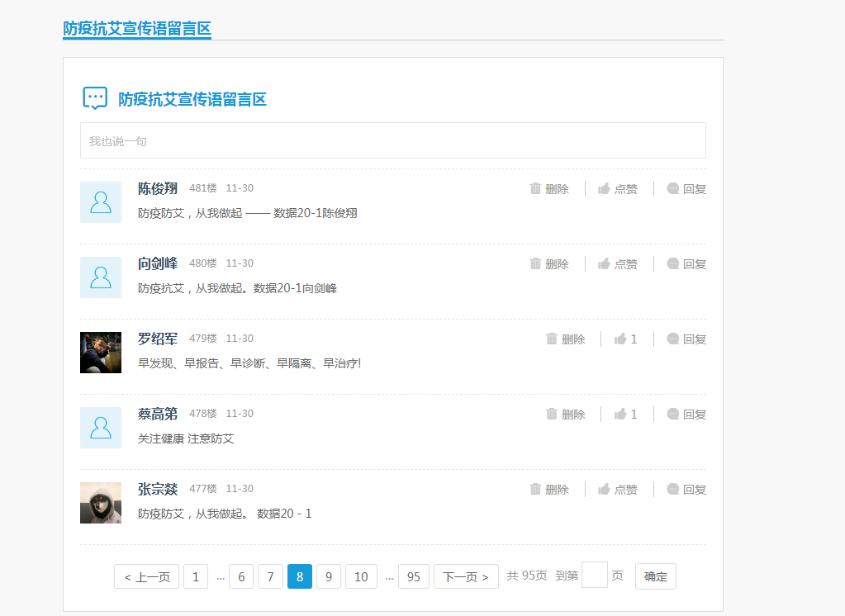Like 陈俊翔's comment with thumbs-up icon

pos(604,188)
